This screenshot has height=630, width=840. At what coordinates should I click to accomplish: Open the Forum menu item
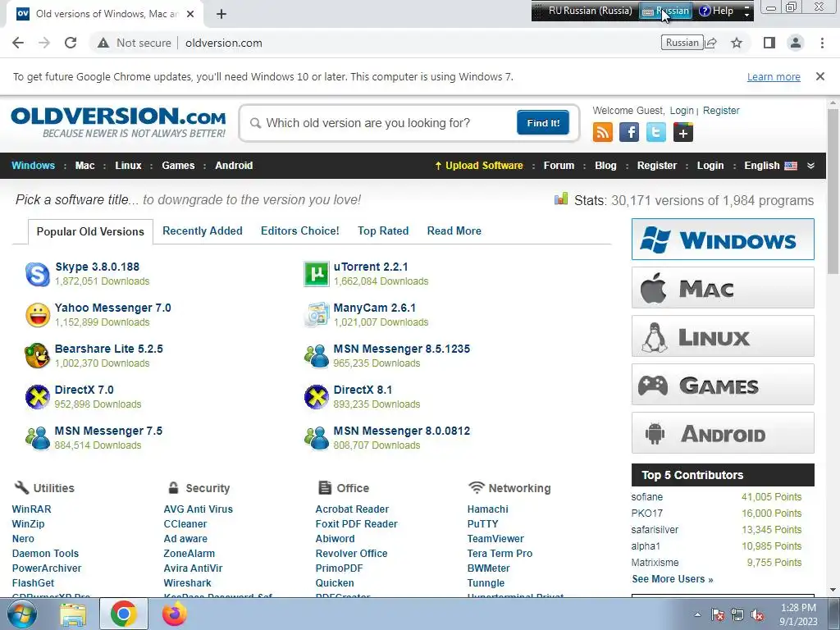pyautogui.click(x=559, y=166)
